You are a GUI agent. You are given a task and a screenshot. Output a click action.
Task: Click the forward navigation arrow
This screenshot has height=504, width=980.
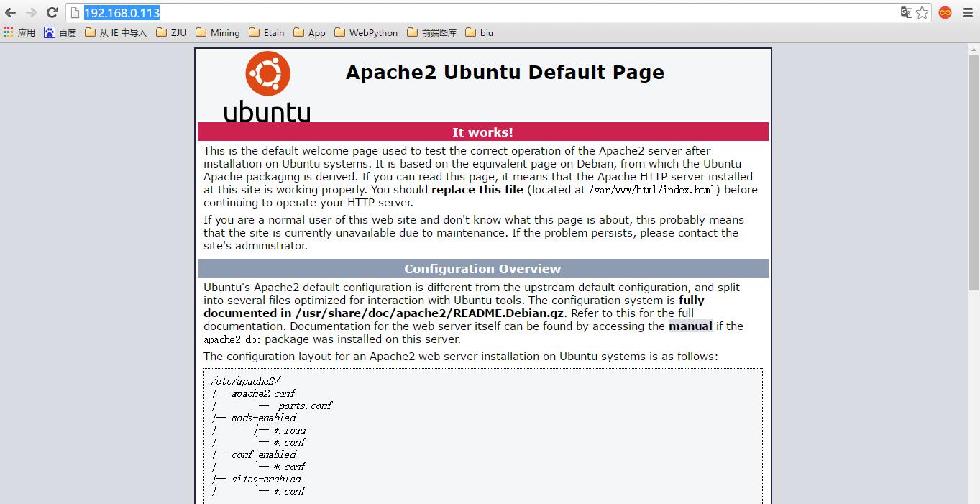(x=31, y=12)
